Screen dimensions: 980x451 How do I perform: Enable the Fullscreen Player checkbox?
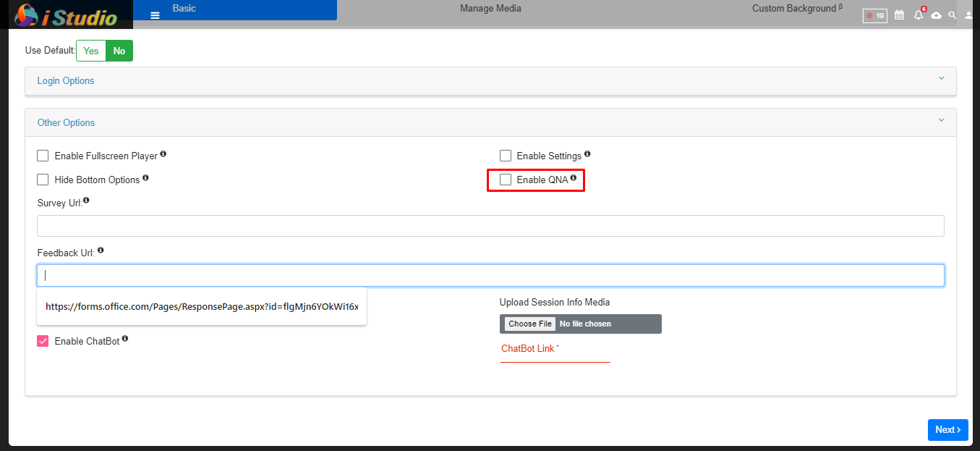click(43, 156)
